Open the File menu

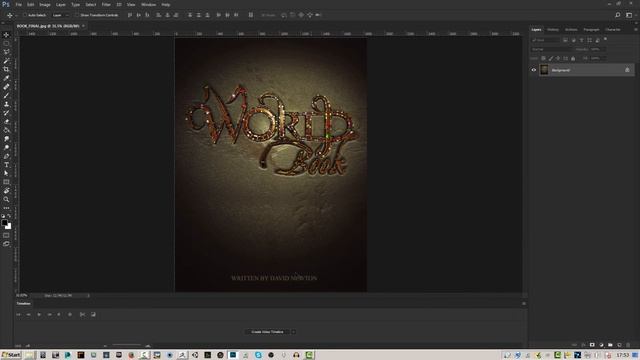coord(19,4)
